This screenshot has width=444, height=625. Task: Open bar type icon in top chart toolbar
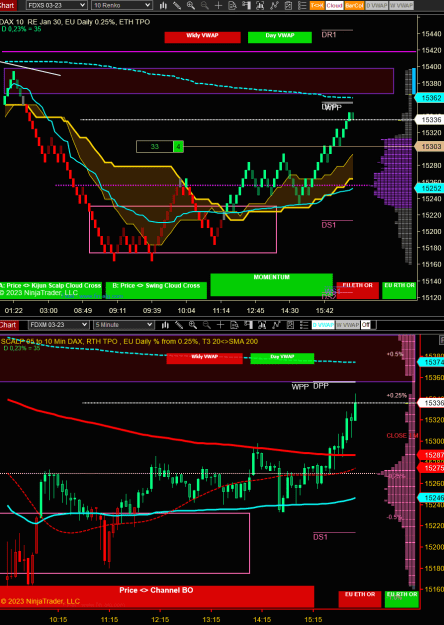163,5
